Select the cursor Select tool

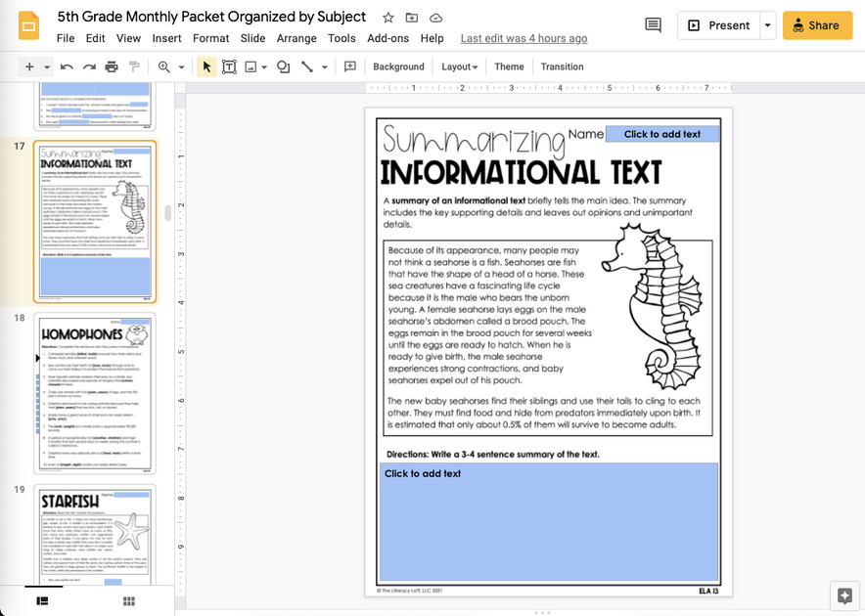coord(206,66)
